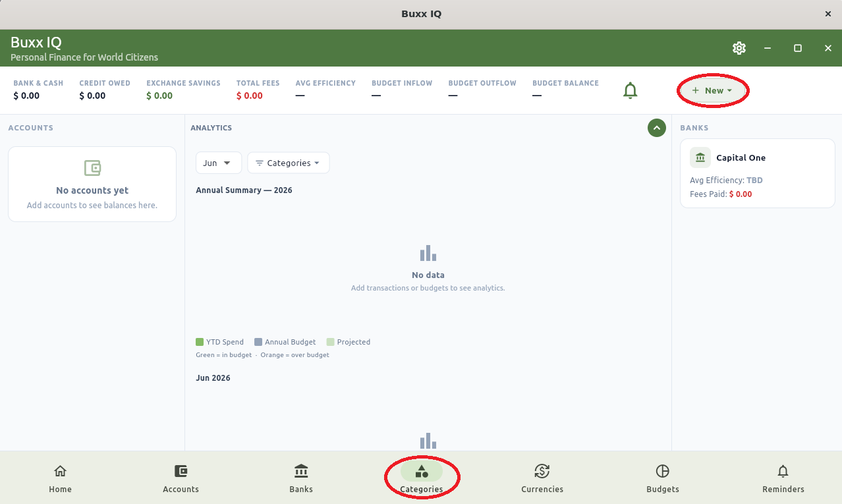Open the Categories filter dropdown
The width and height of the screenshot is (842, 504).
point(289,163)
